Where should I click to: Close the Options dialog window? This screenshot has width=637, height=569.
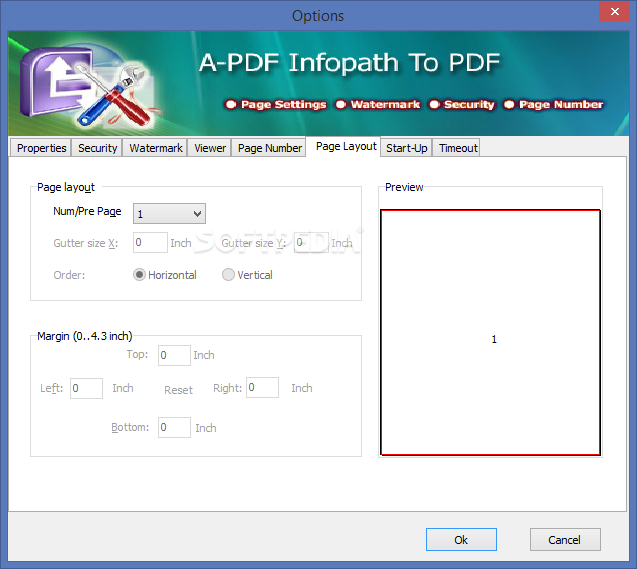[x=615, y=11]
